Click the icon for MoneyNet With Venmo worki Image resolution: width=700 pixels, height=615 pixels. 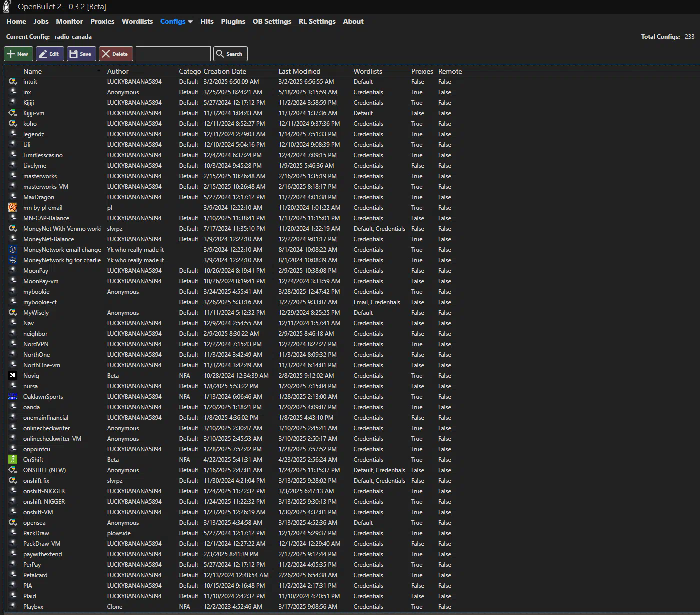point(13,229)
